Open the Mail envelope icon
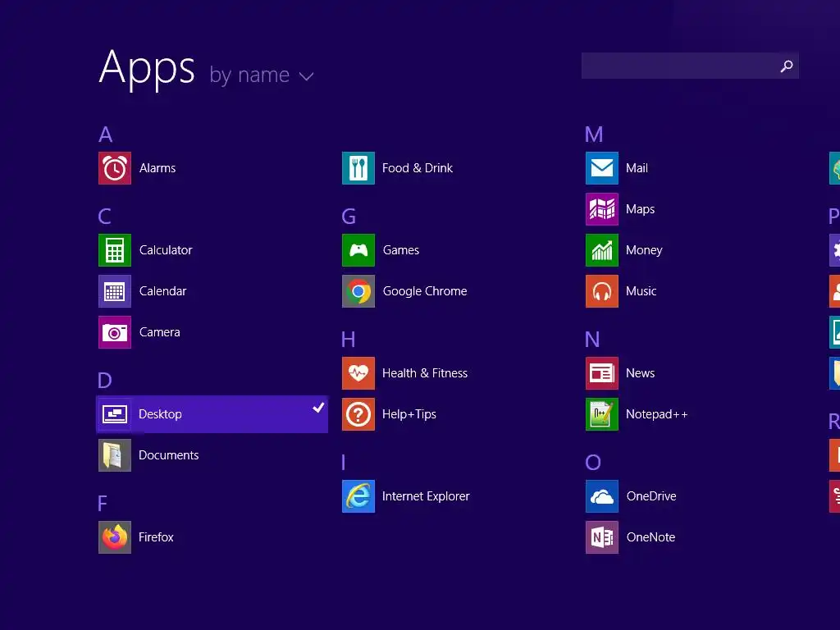Screen dimensions: 840x630 tap(602, 168)
